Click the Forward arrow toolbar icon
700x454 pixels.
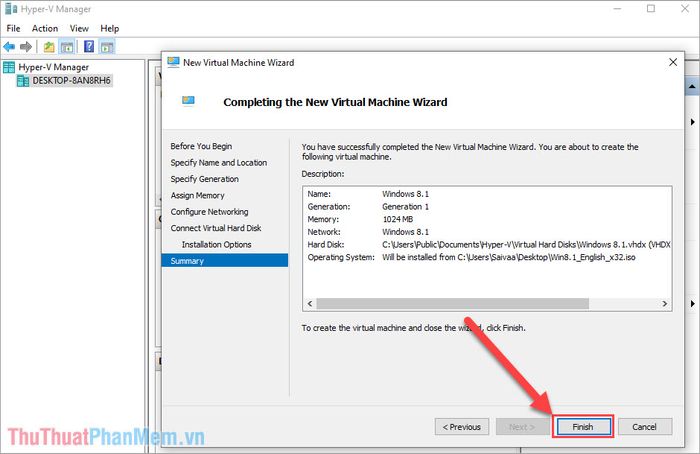[26, 46]
